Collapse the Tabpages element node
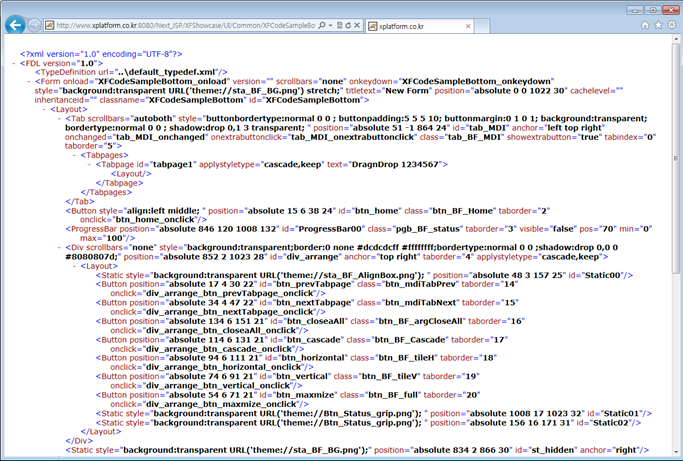Image resolution: width=683 pixels, height=461 pixels. coord(73,156)
